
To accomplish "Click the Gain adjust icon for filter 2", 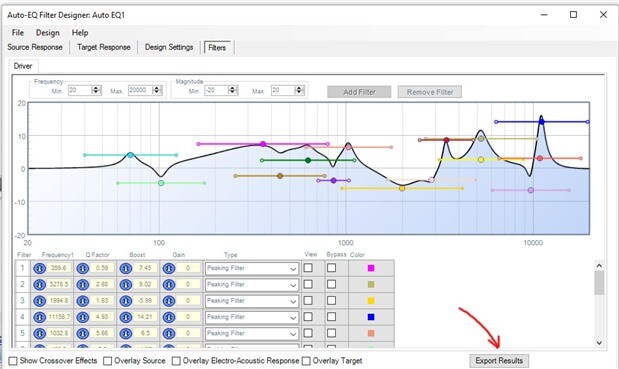I will [x=169, y=285].
